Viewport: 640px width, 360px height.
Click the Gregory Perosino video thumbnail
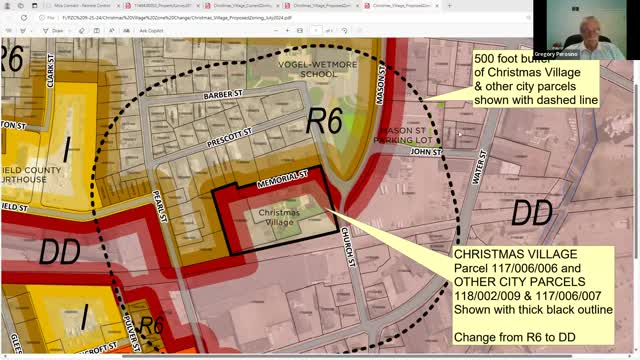pos(586,30)
